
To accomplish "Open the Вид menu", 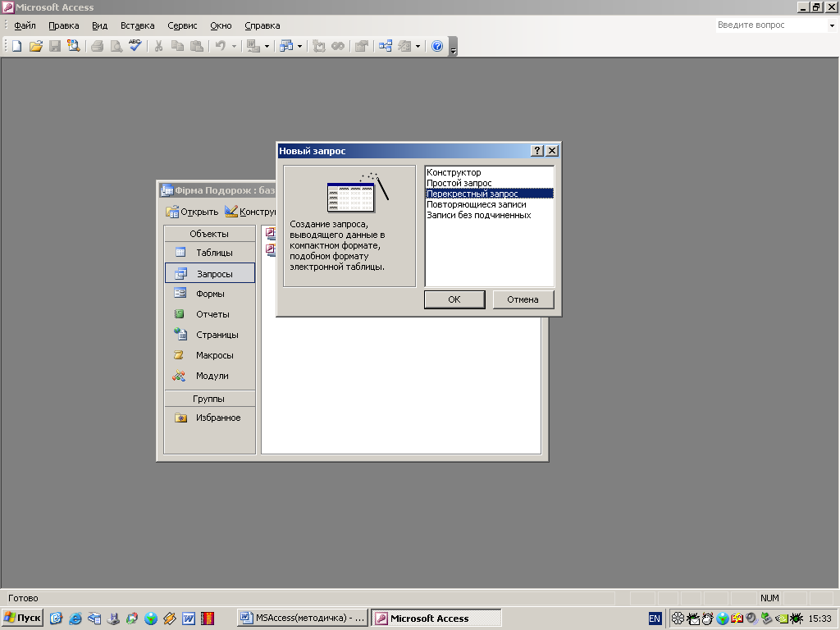I will (x=99, y=25).
